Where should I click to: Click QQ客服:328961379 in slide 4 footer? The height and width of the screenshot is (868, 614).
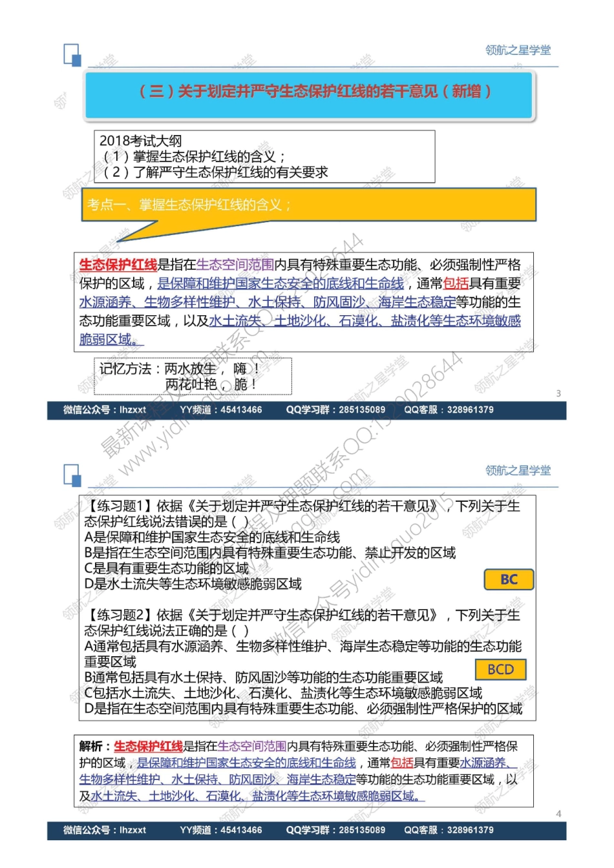(x=449, y=830)
